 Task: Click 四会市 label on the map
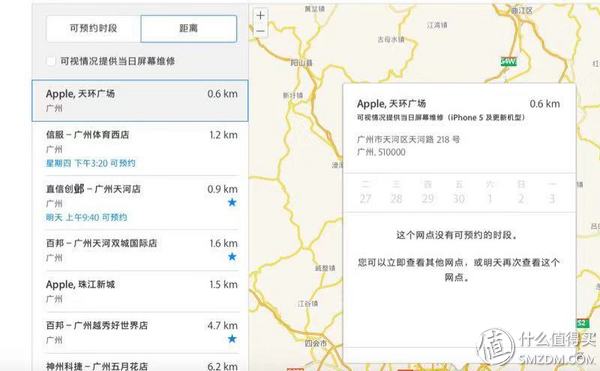316,343
